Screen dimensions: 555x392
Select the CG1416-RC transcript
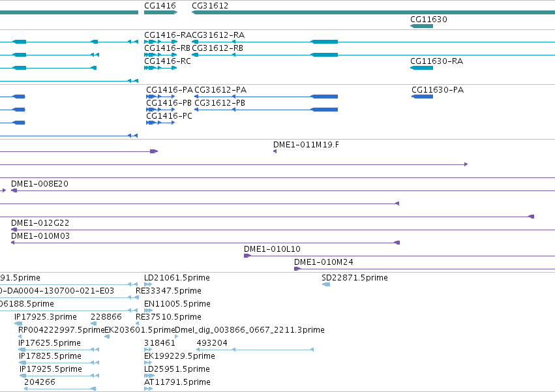click(x=160, y=68)
